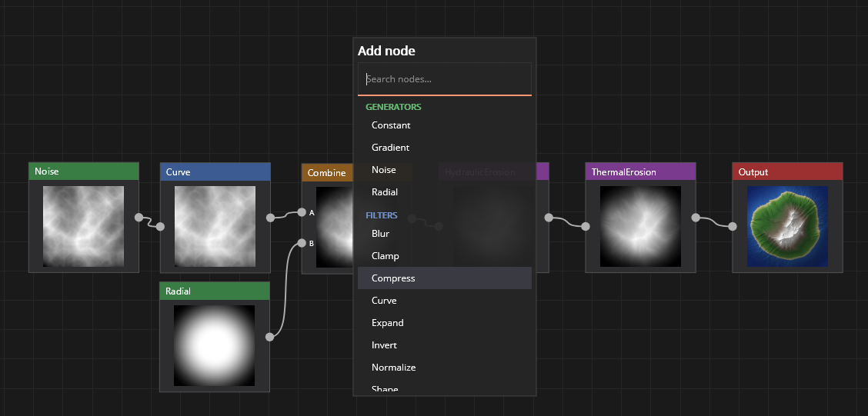Viewport: 868px width, 416px height.
Task: Add a Gradient generator node
Action: pyautogui.click(x=445, y=147)
